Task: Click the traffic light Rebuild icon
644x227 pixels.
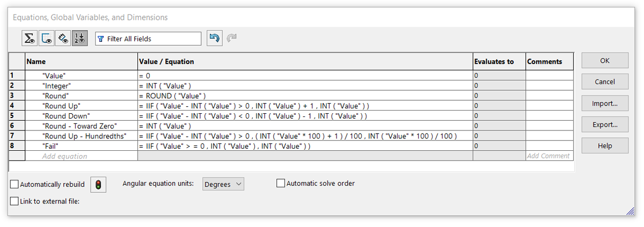Action: 98,184
